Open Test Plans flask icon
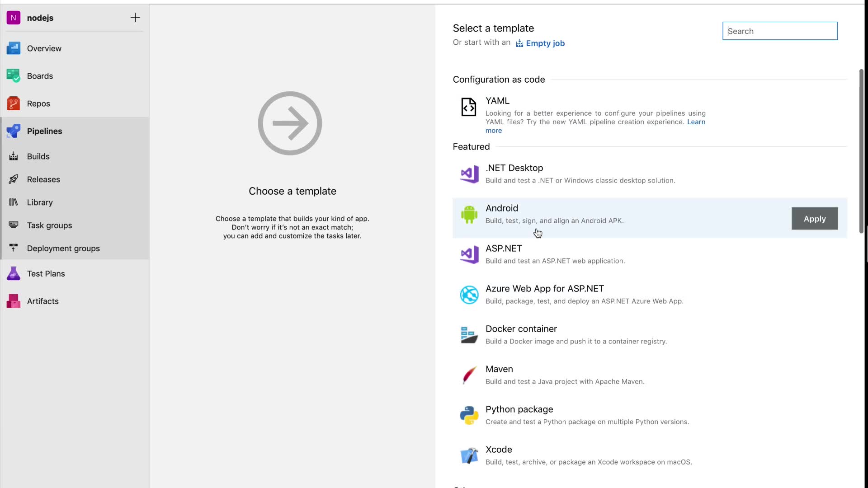The height and width of the screenshot is (488, 868). click(x=14, y=274)
